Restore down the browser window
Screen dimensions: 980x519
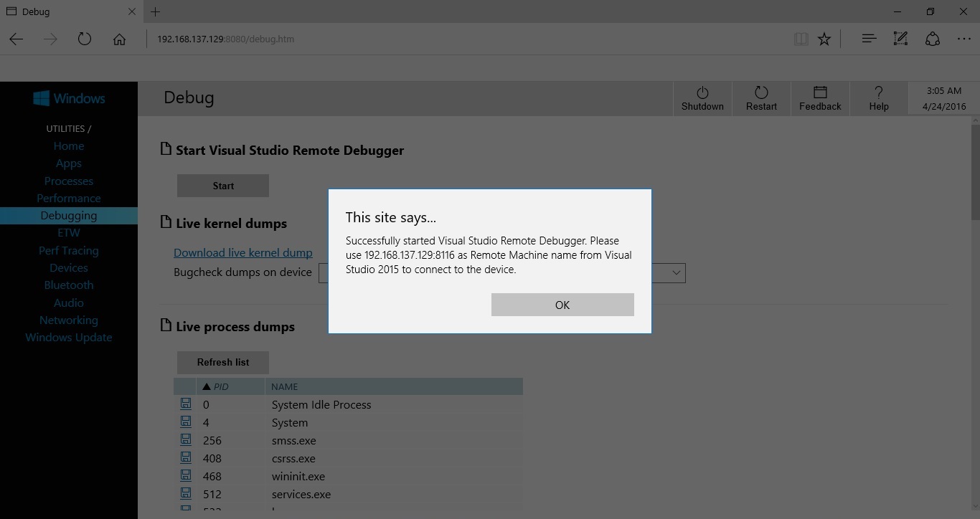pyautogui.click(x=930, y=11)
